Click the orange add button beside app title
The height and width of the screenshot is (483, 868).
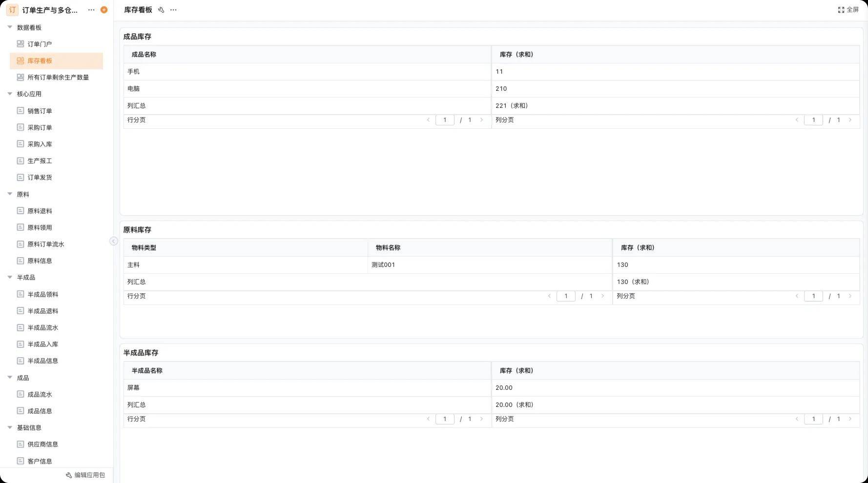(104, 10)
